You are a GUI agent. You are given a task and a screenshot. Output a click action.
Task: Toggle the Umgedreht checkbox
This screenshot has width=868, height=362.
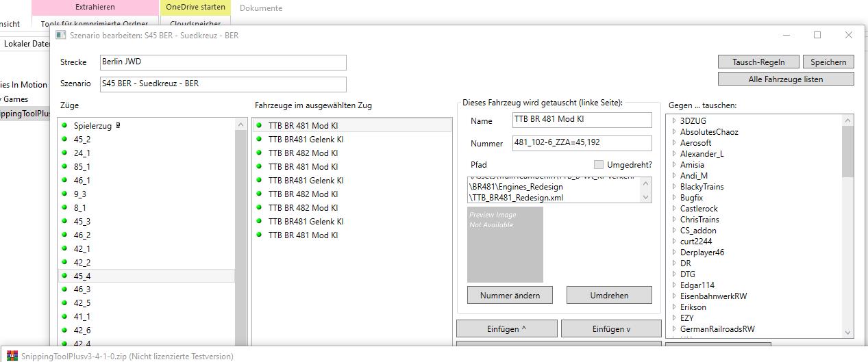[599, 165]
